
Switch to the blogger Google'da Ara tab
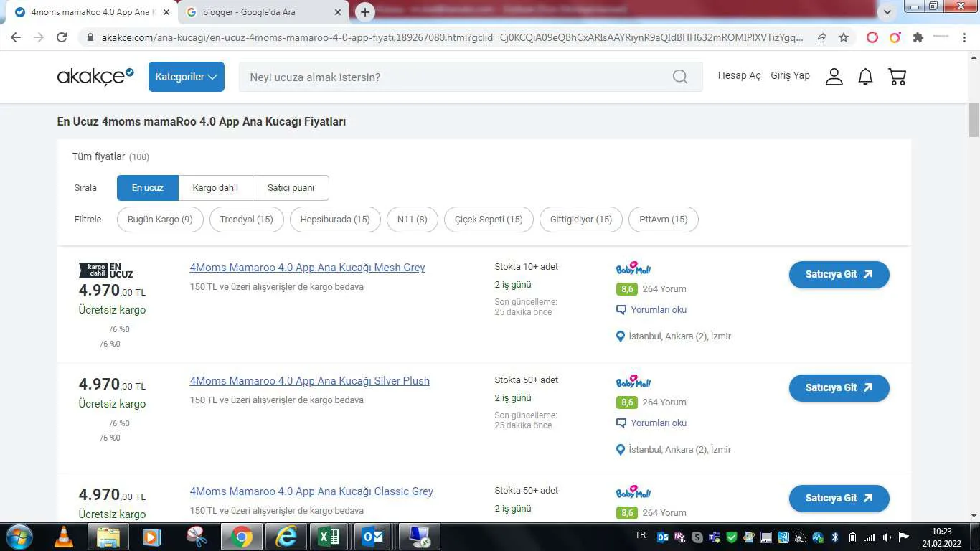tap(263, 12)
